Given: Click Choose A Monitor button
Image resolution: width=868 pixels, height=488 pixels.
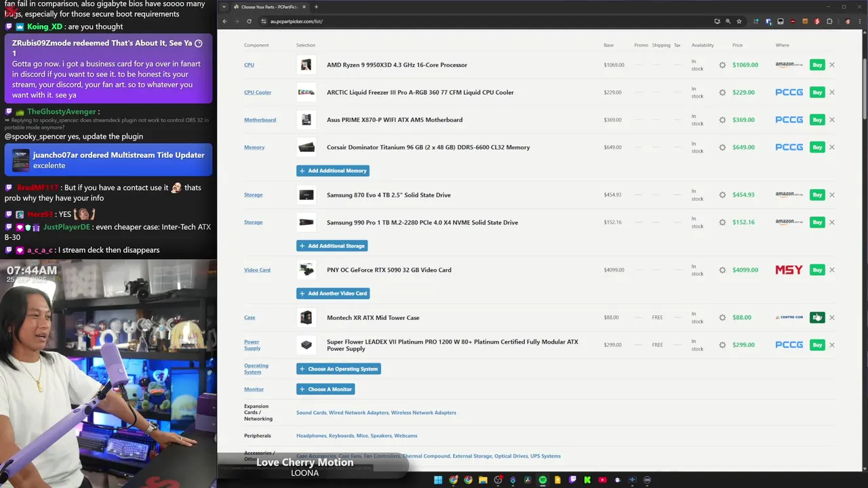Looking at the screenshot, I should (325, 389).
